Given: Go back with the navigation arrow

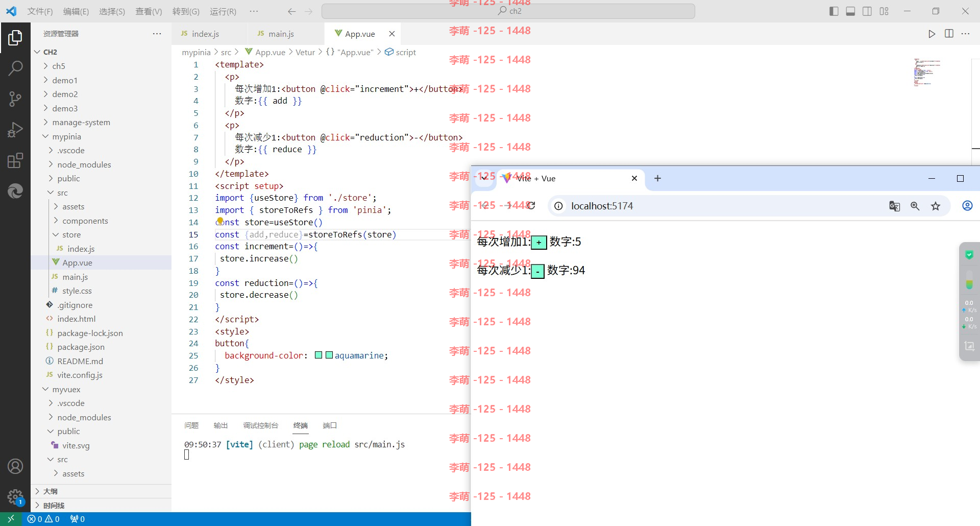Looking at the screenshot, I should 291,11.
